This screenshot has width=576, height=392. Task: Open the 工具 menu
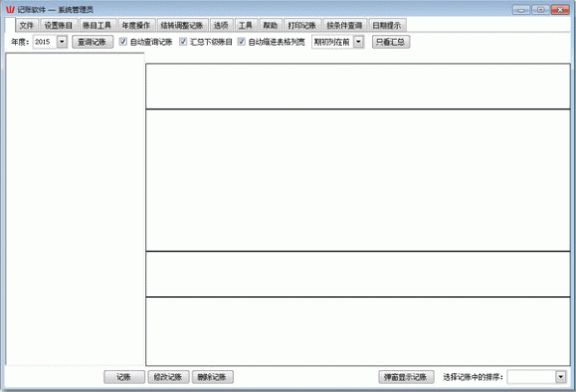(x=246, y=25)
